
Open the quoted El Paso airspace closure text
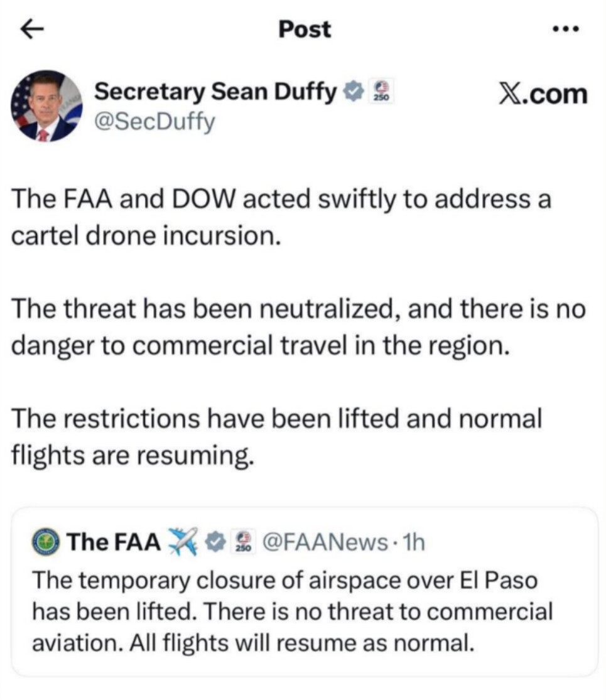(x=293, y=611)
